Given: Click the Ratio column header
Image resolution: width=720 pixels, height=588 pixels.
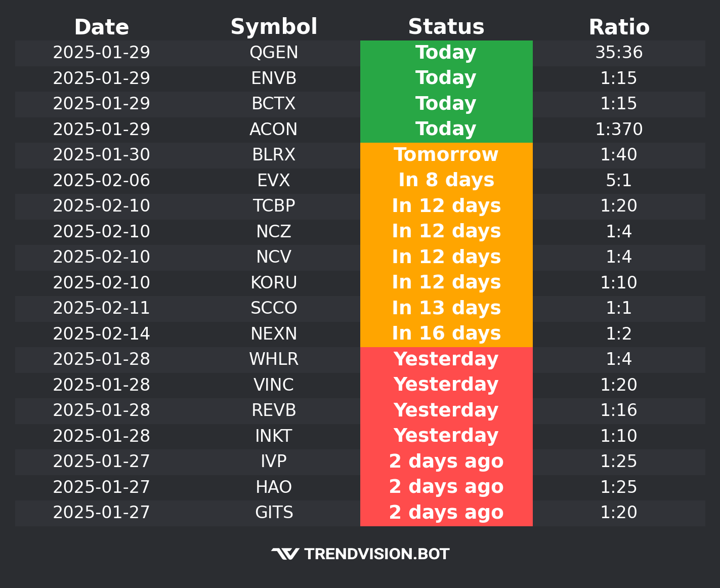Looking at the screenshot, I should [619, 27].
